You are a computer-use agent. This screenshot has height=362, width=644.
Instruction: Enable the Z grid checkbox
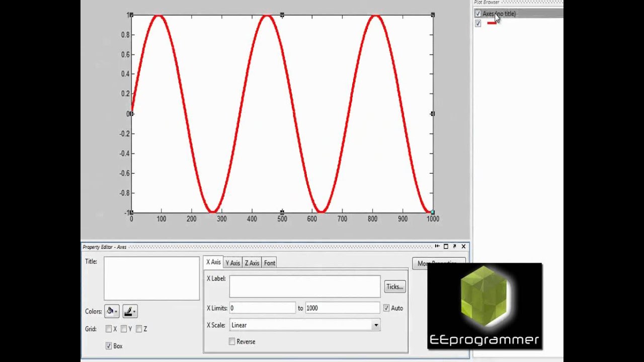[x=139, y=329]
